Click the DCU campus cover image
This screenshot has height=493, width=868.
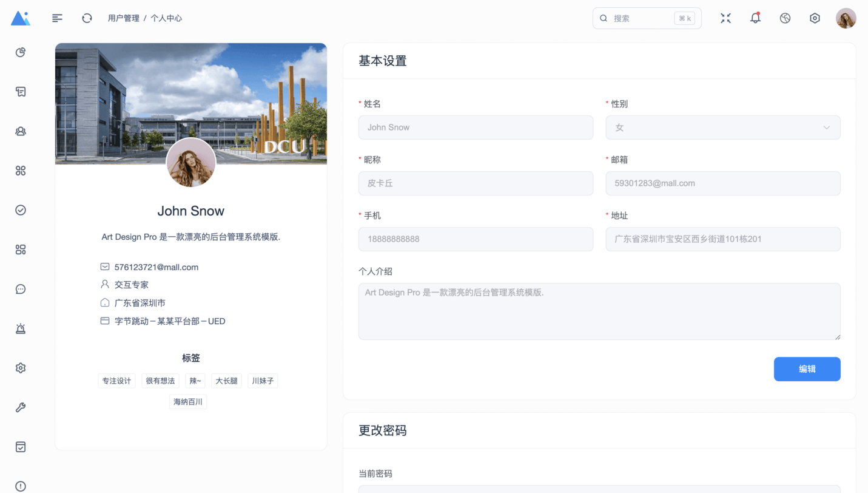191,103
